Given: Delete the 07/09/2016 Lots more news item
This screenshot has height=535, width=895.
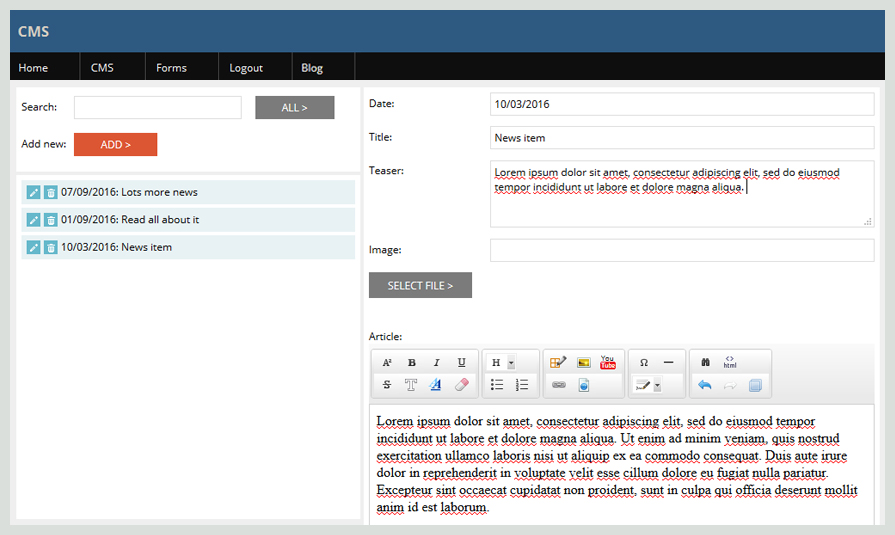Looking at the screenshot, I should coord(51,192).
